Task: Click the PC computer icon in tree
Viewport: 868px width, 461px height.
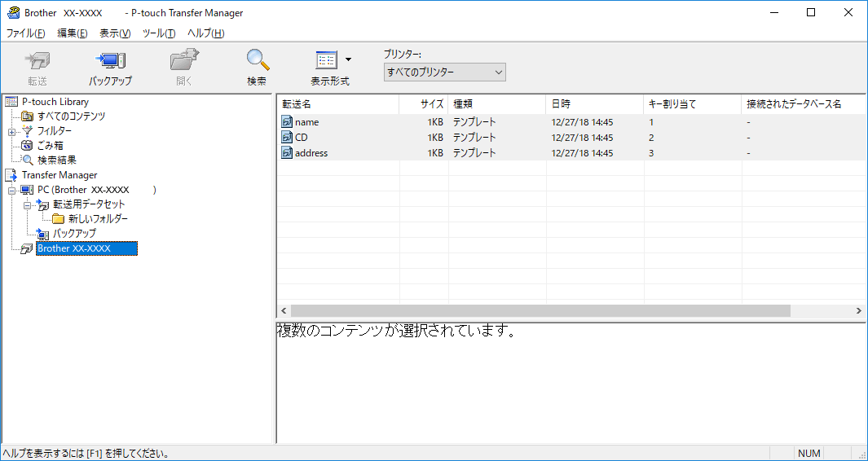Action: tap(27, 190)
